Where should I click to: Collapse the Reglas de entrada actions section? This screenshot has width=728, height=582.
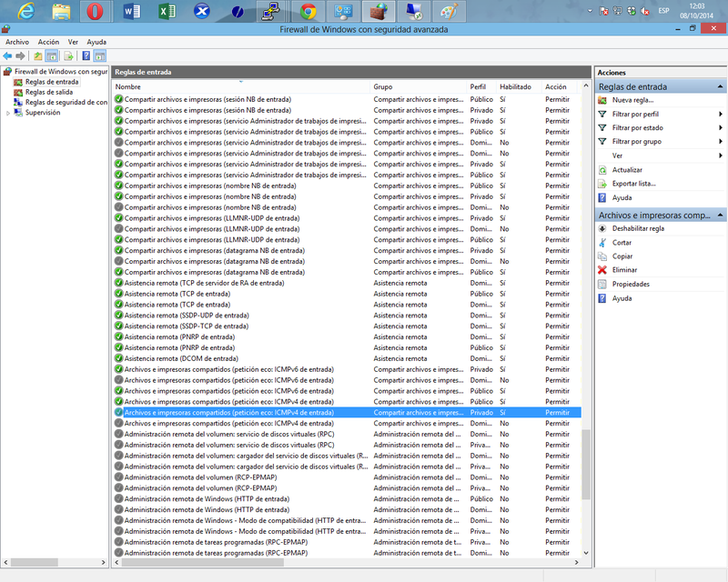pyautogui.click(x=721, y=87)
